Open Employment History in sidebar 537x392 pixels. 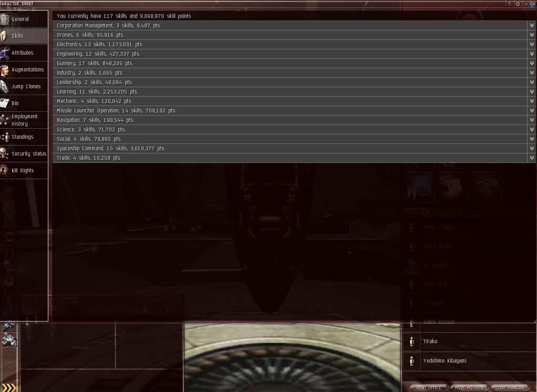pos(24,120)
